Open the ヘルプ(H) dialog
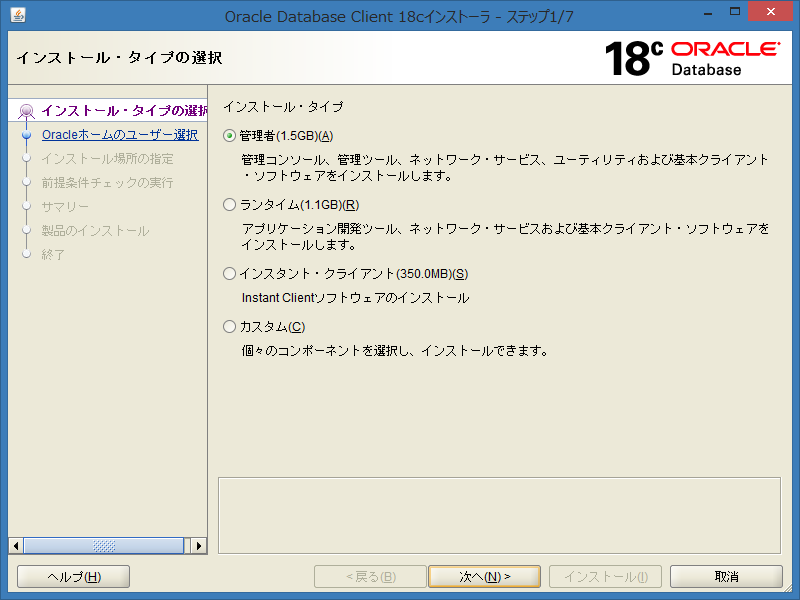Viewport: 800px width, 600px height. point(72,576)
